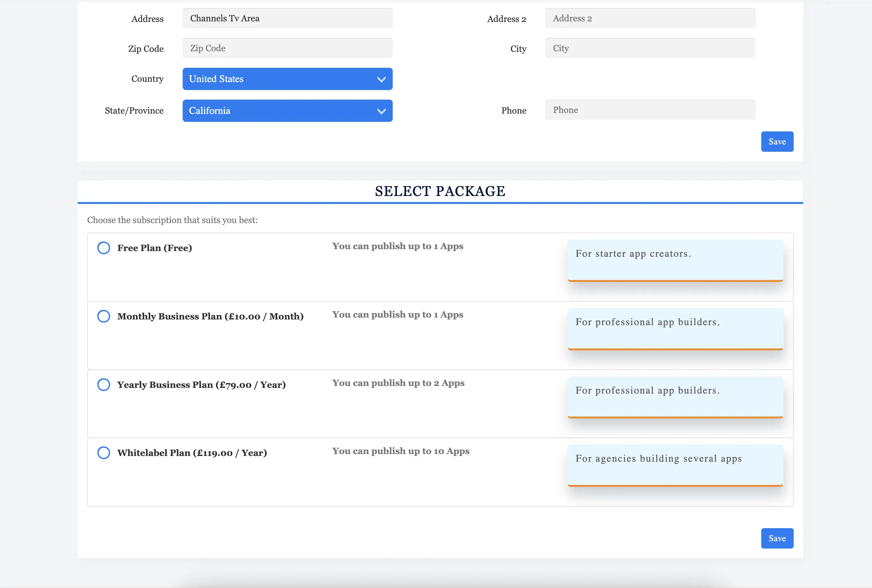Click the Address input field
The width and height of the screenshot is (872, 588).
coord(287,18)
